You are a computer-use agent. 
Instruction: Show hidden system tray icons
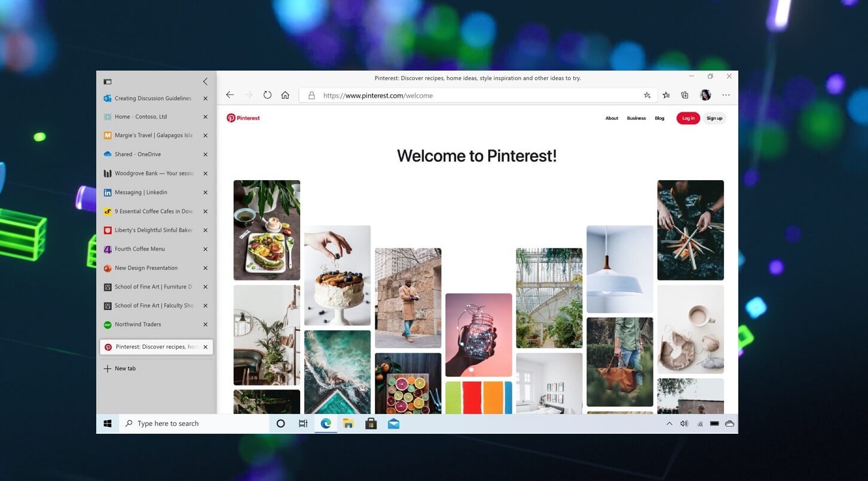click(x=669, y=424)
